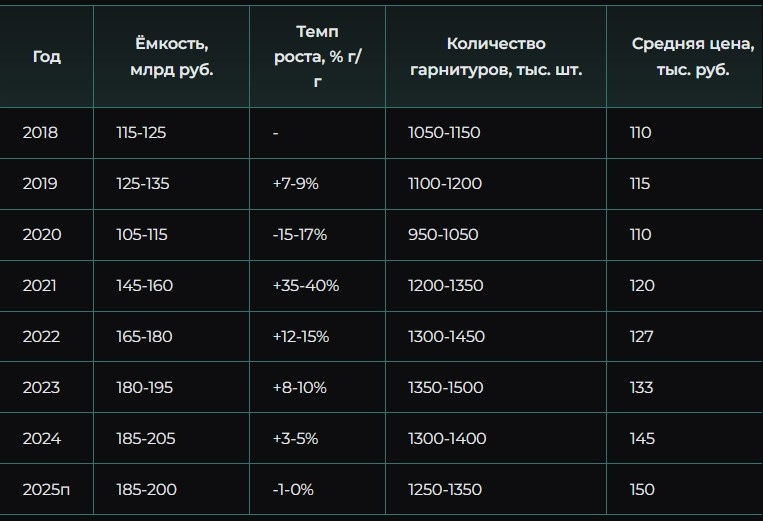Click the "Количество гарнитуров, тыс. шт." header

pyautogui.click(x=496, y=57)
